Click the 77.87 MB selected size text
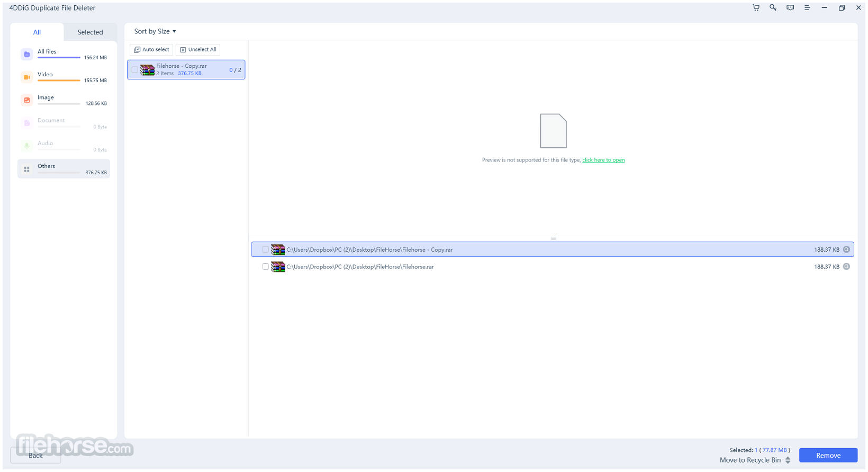 pyautogui.click(x=774, y=450)
